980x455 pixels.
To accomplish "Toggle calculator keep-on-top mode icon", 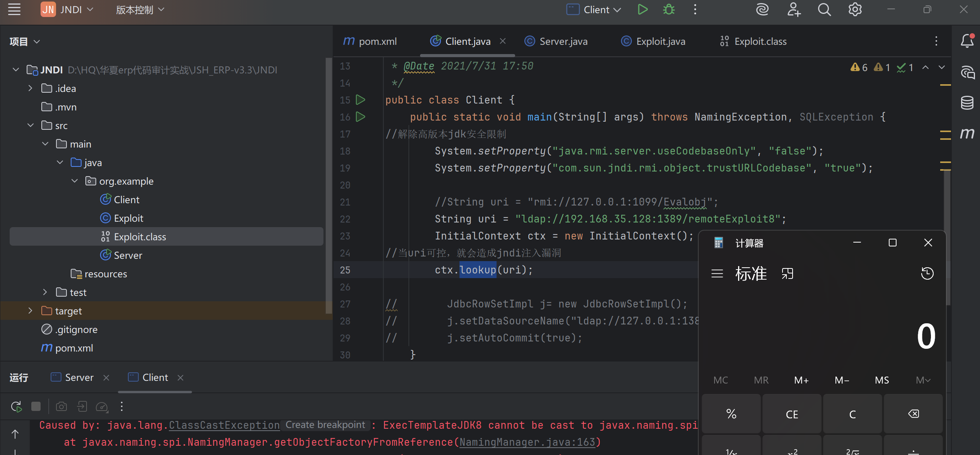I will coord(787,273).
